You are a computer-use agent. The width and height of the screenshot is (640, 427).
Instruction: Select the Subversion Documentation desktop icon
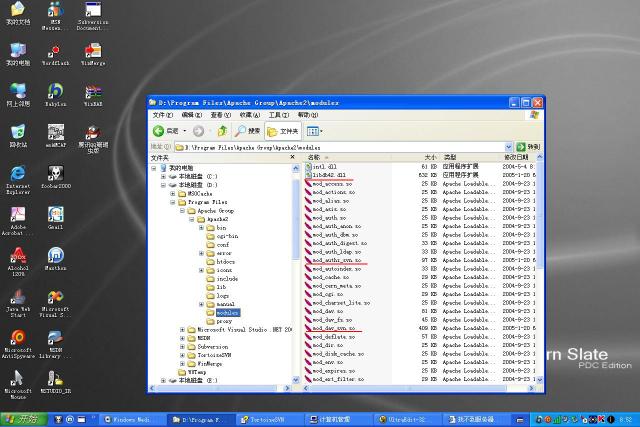[x=93, y=16]
